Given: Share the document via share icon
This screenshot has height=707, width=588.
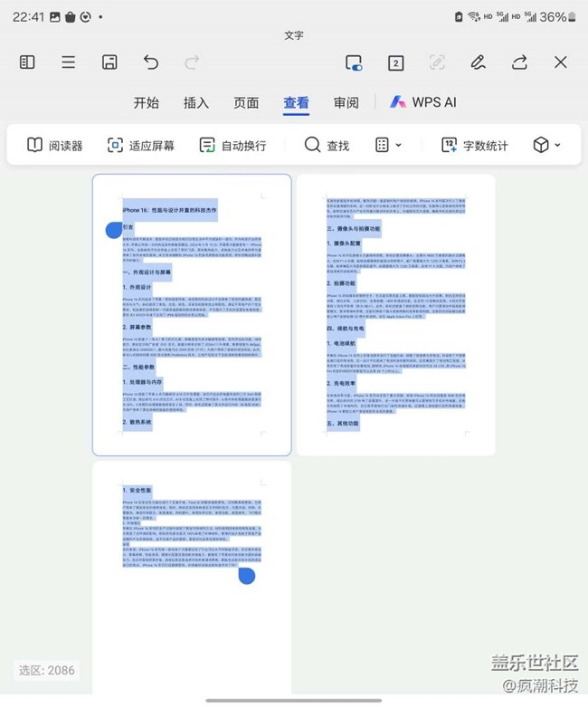Looking at the screenshot, I should 519,62.
